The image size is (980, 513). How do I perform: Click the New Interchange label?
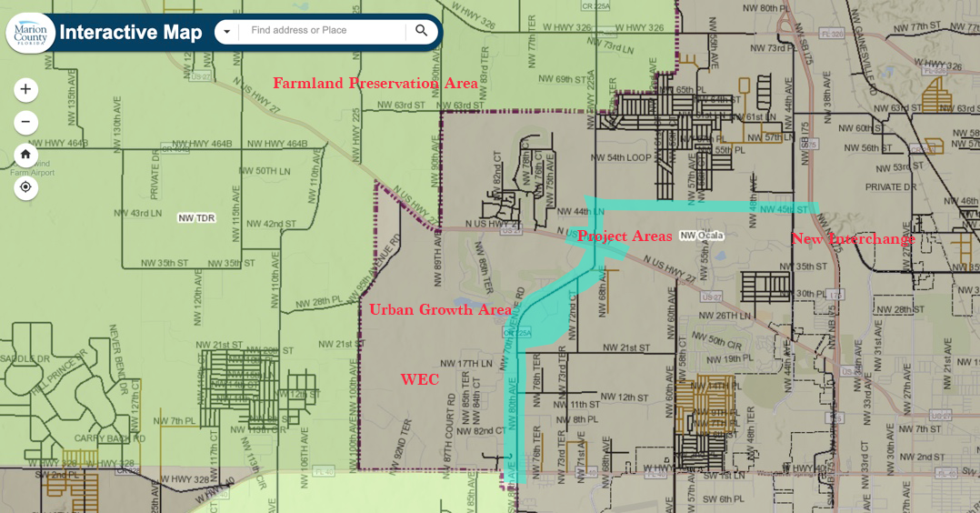(853, 238)
